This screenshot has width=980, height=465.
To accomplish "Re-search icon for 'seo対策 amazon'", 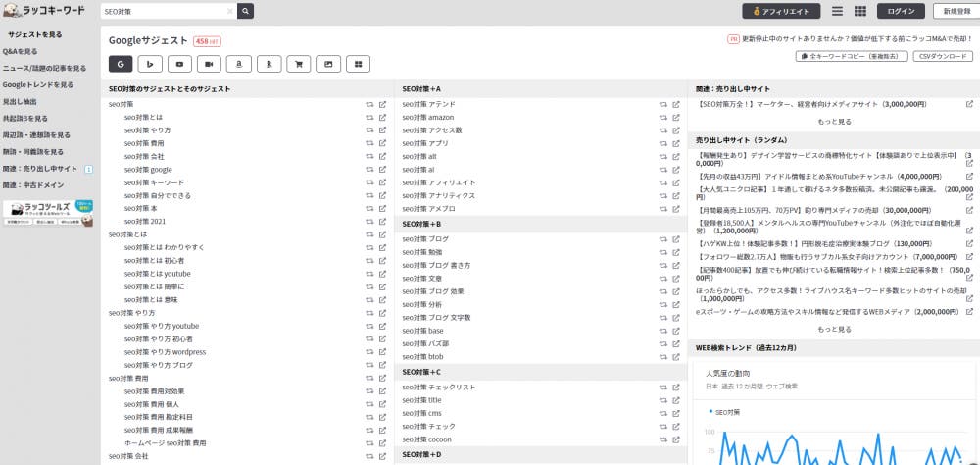I will (x=663, y=117).
